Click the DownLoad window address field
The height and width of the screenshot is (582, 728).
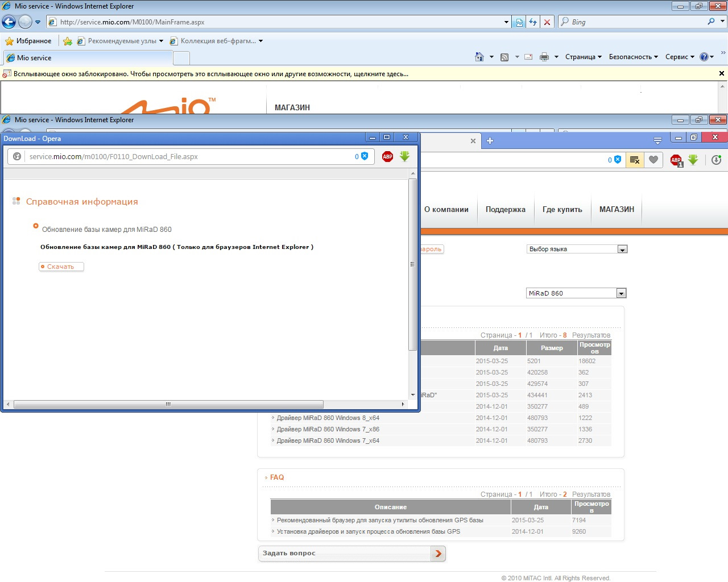pyautogui.click(x=191, y=156)
